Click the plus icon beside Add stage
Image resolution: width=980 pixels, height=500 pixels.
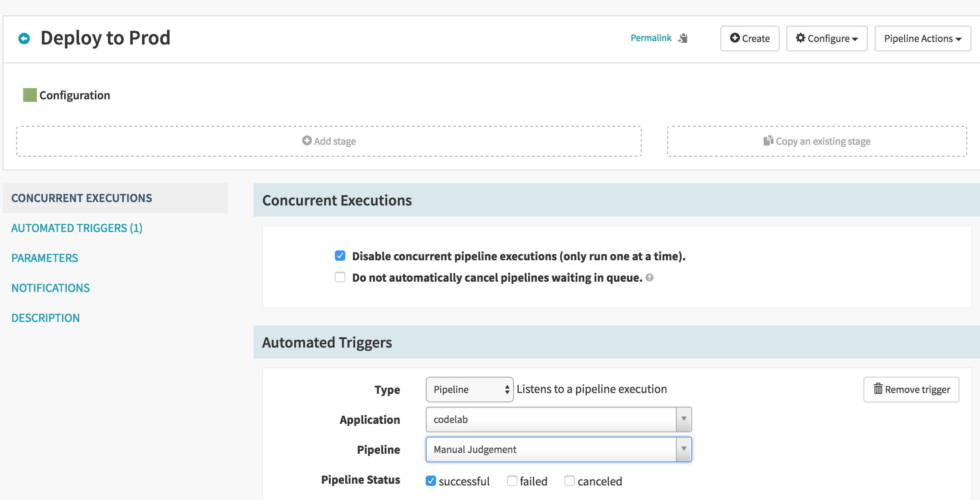(307, 141)
